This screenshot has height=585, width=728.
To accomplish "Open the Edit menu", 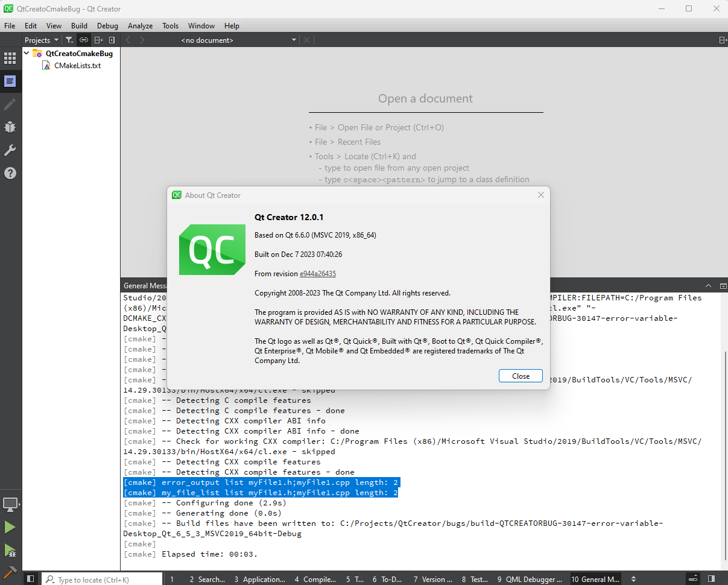I will tap(31, 25).
